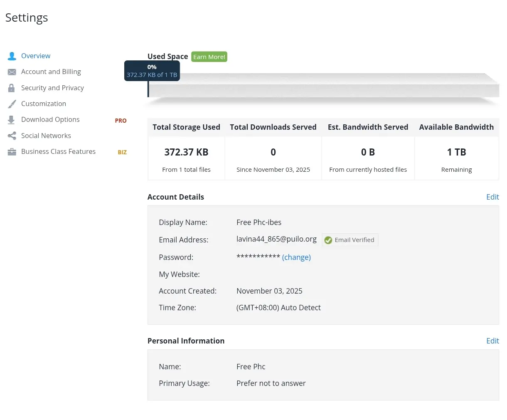Click the Social Networks share icon

[12, 136]
